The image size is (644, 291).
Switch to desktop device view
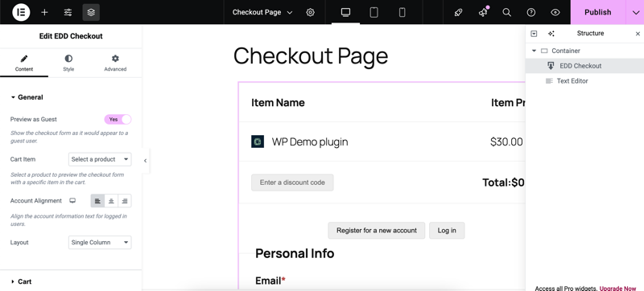point(346,12)
